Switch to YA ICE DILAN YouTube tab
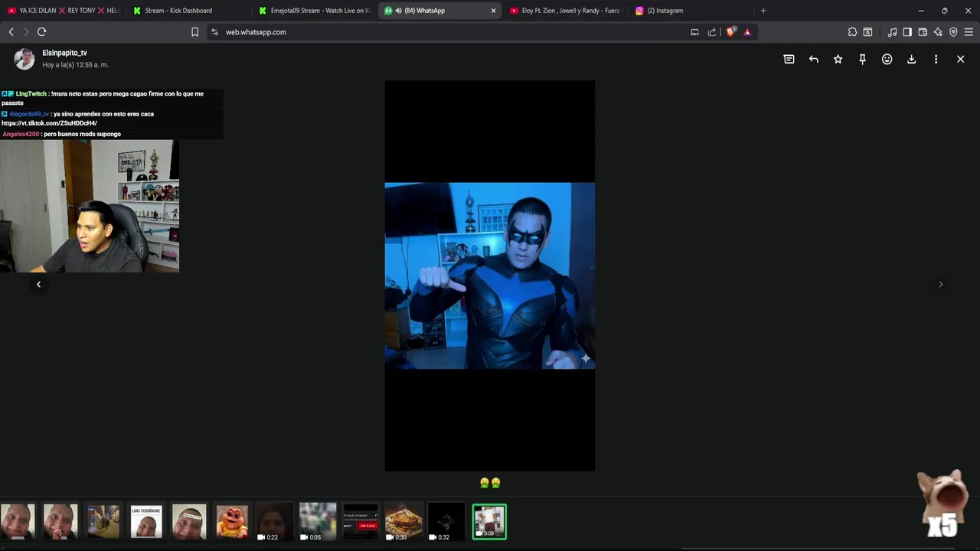 63,11
